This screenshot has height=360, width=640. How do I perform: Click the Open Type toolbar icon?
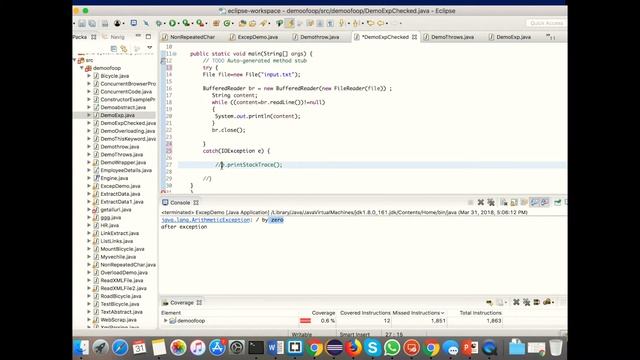(x=242, y=23)
